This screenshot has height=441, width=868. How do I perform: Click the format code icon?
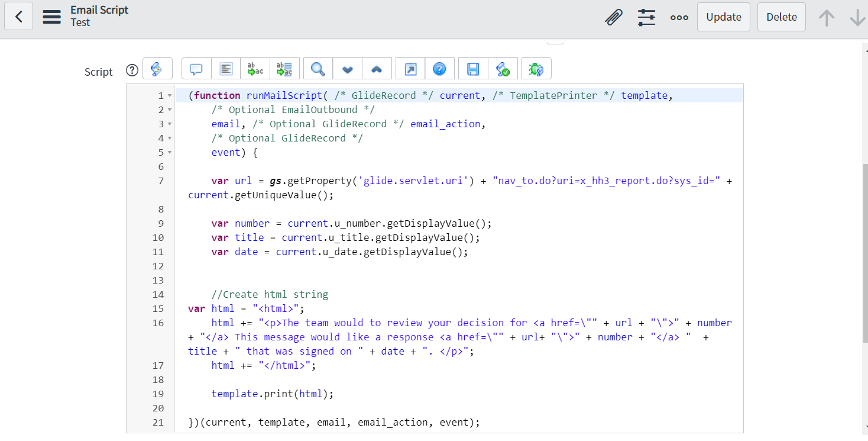[x=226, y=69]
